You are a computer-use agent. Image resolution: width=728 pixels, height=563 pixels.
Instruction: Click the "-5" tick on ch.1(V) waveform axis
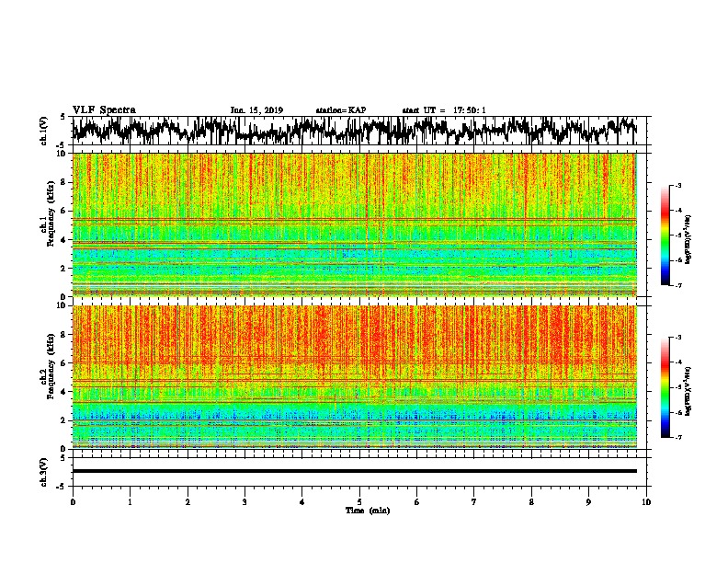(x=63, y=144)
